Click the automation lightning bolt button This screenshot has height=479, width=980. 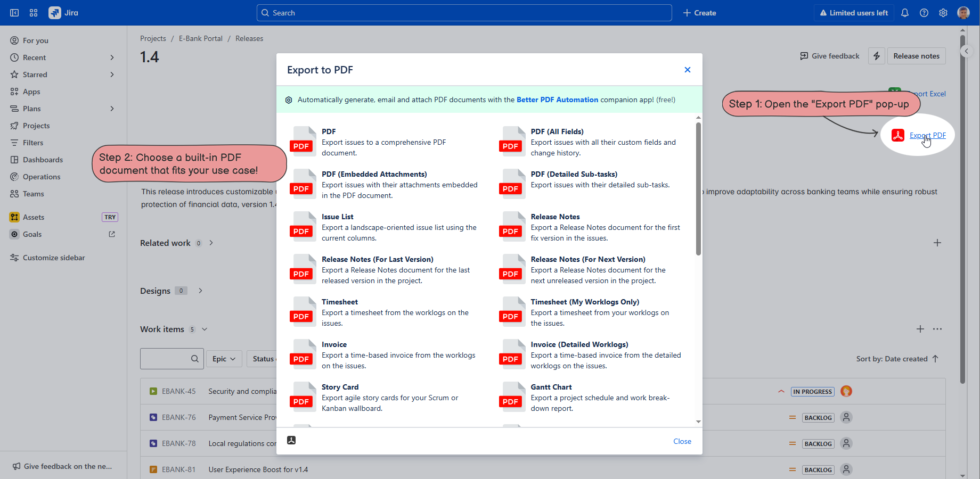tap(877, 56)
